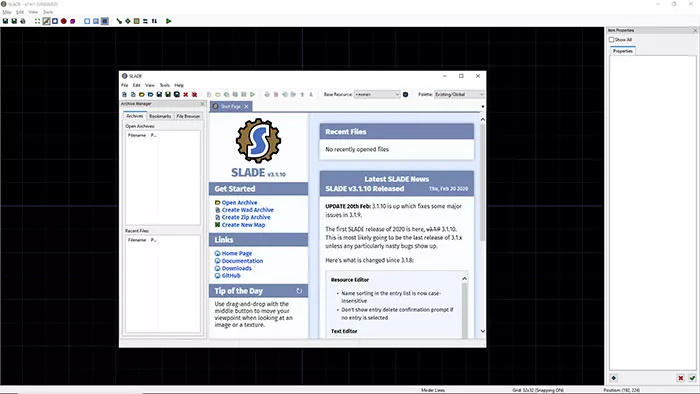Open the Palette dropdown
This screenshot has height=394, width=700.
(459, 95)
